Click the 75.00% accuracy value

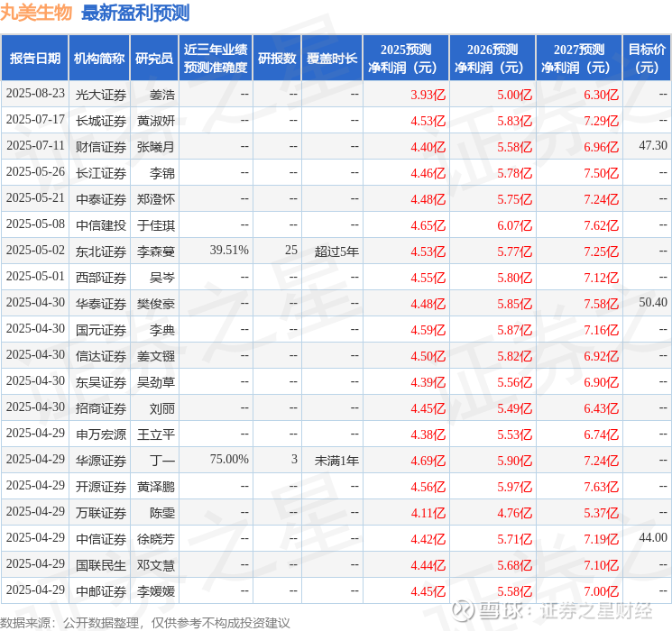229,459
